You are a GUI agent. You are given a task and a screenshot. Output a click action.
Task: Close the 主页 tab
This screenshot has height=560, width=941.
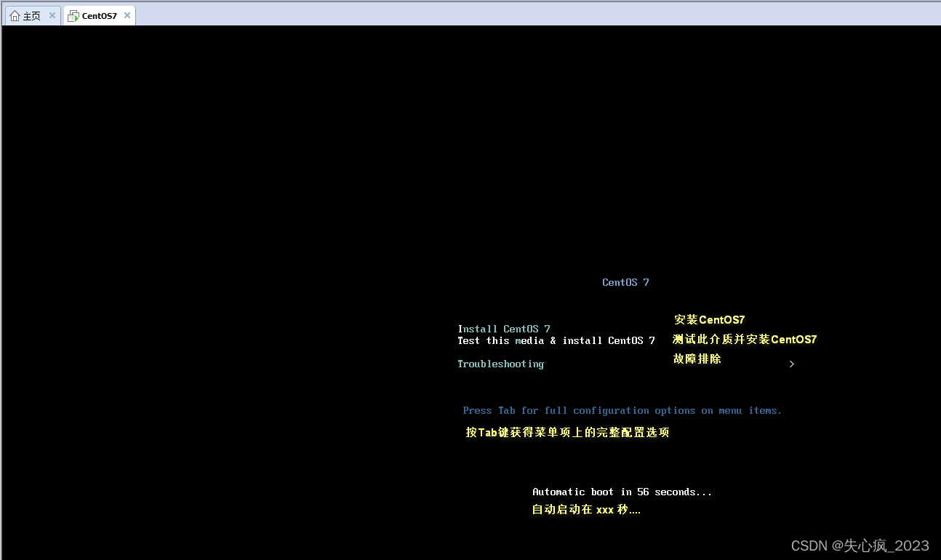(x=52, y=15)
